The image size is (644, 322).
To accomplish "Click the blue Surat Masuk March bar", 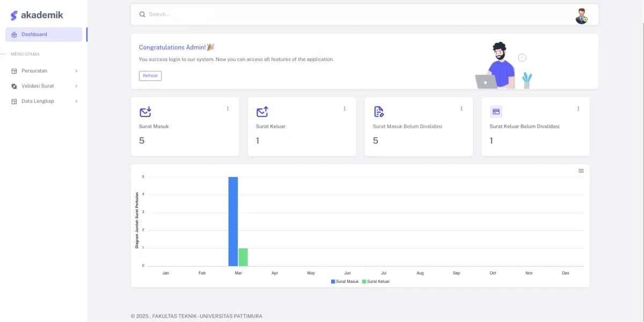I will [x=233, y=221].
